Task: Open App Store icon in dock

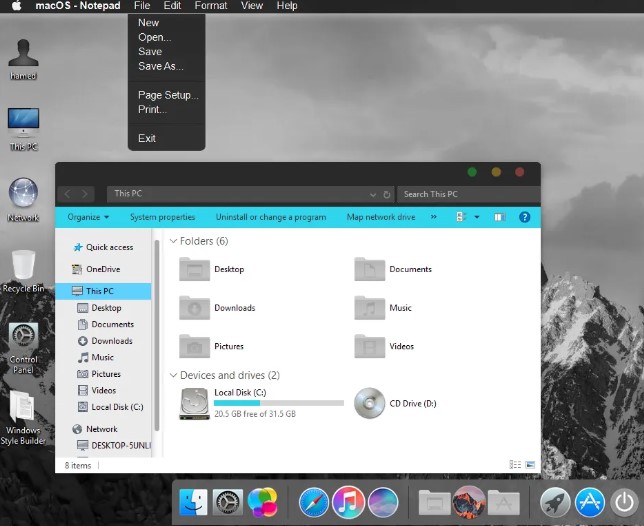Action: coord(590,502)
